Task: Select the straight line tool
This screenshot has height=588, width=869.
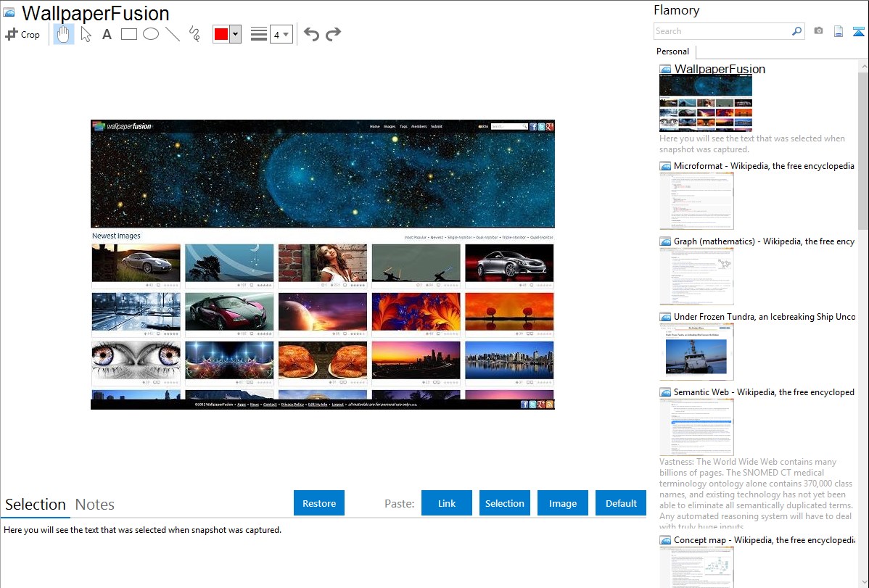Action: [x=173, y=34]
